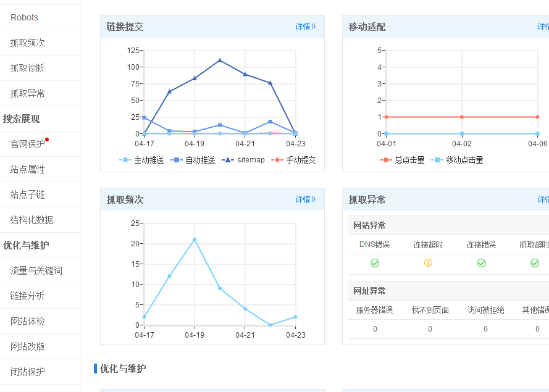
Task: Click the sitemap peak triangle marker in 链接提交 chart
Action: (220, 60)
